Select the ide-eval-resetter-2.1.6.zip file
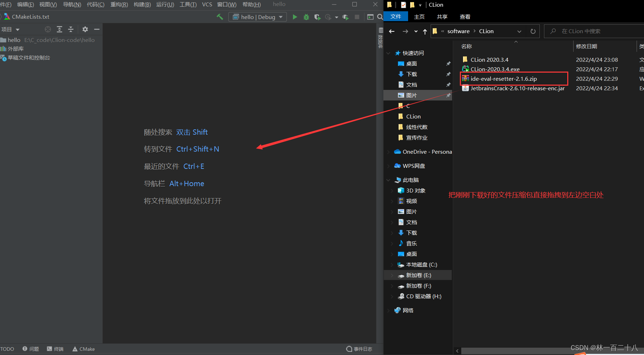The height and width of the screenshot is (355, 644). (504, 79)
